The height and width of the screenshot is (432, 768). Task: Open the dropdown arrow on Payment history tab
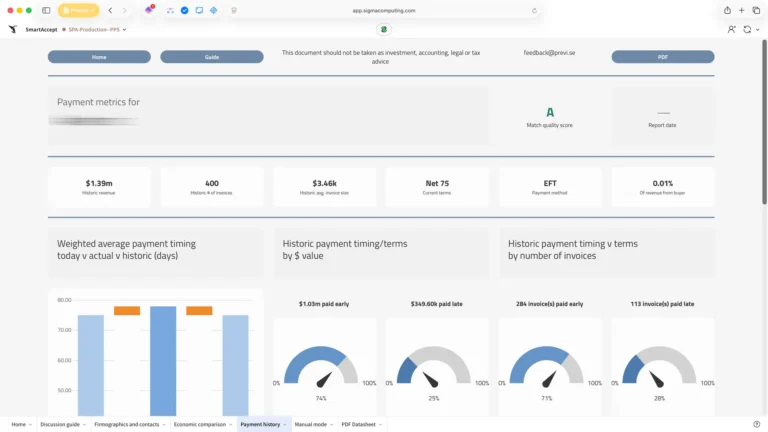[286, 425]
